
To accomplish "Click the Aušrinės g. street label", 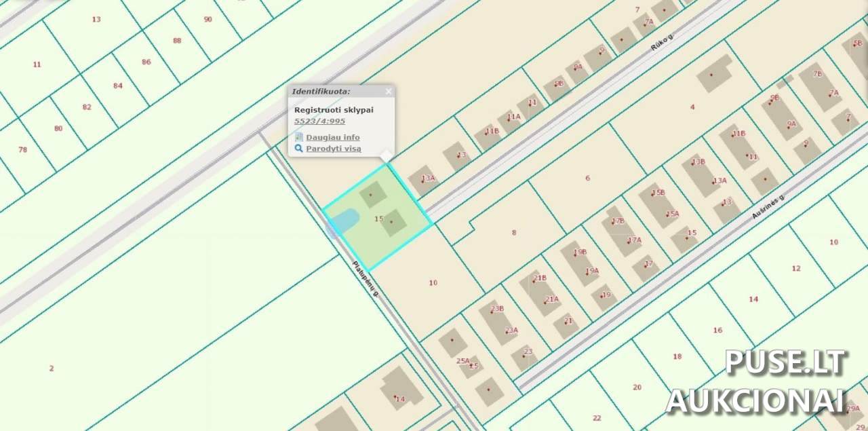I will [767, 205].
